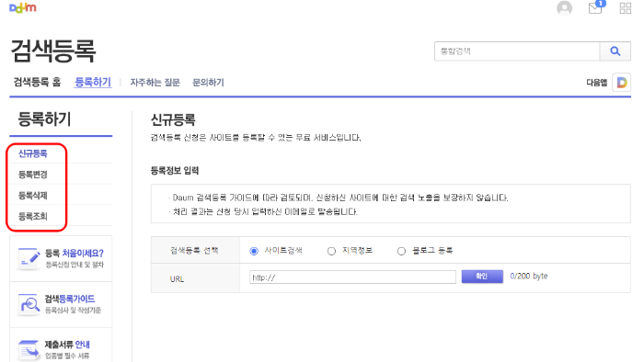Open the user profile avatar icon
Image resolution: width=644 pixels, height=362 pixels.
click(564, 7)
